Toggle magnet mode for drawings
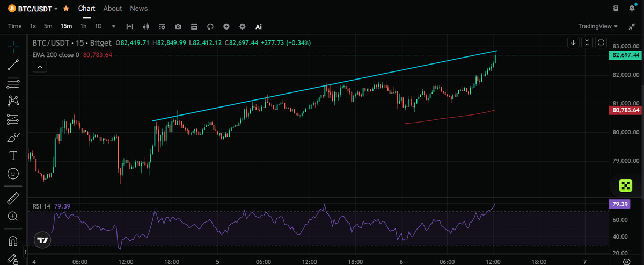This screenshot has width=644, height=265. [13, 240]
